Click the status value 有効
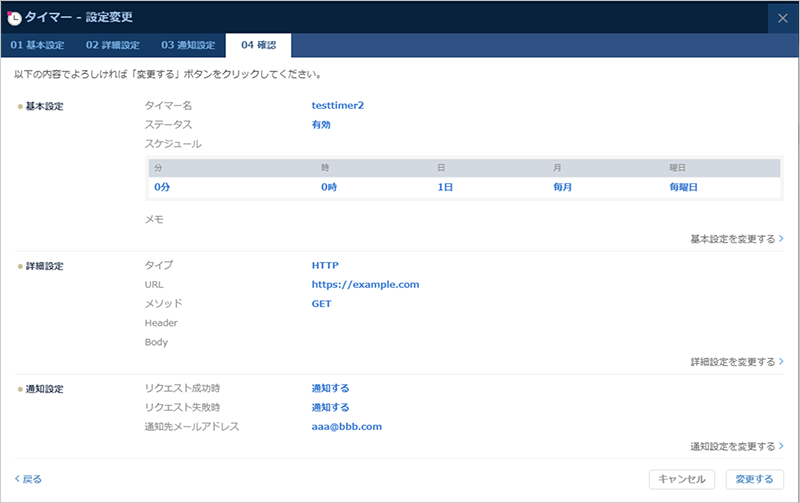 point(321,124)
